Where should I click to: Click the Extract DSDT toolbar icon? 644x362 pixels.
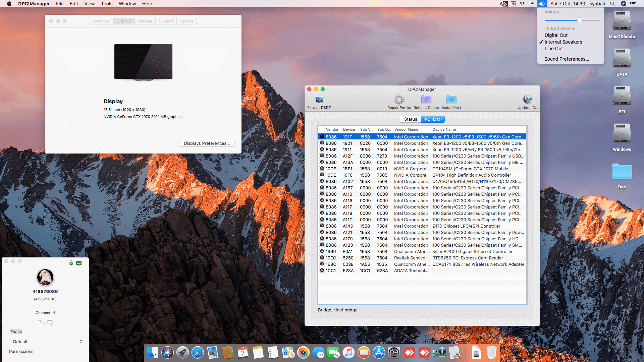(319, 100)
